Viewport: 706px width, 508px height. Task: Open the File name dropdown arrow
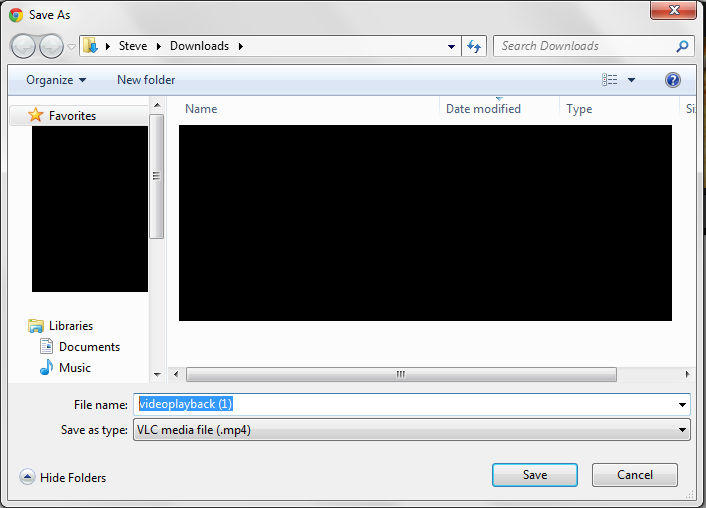click(x=683, y=404)
